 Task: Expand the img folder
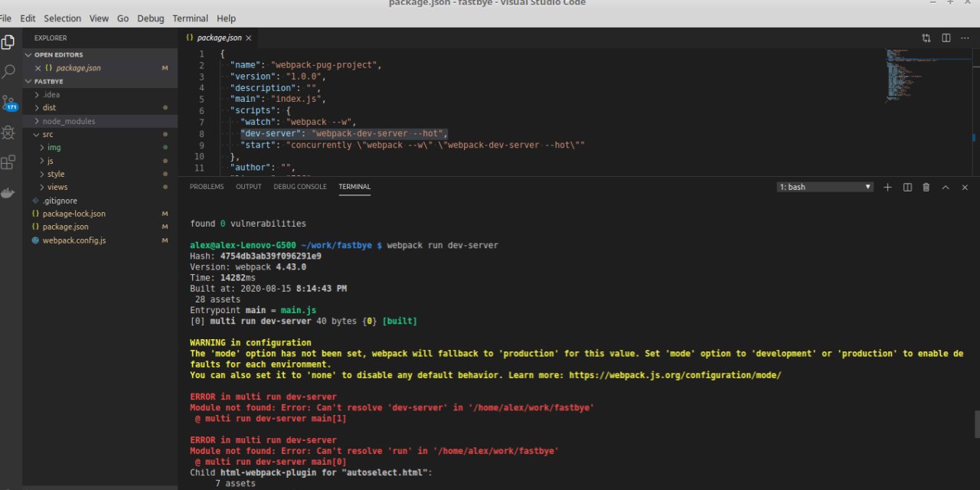(42, 148)
